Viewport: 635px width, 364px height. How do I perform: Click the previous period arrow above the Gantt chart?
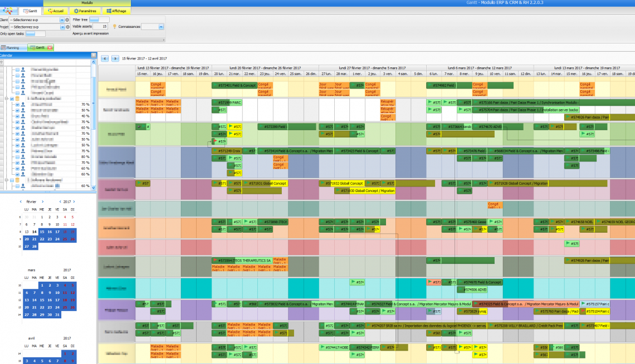[104, 58]
